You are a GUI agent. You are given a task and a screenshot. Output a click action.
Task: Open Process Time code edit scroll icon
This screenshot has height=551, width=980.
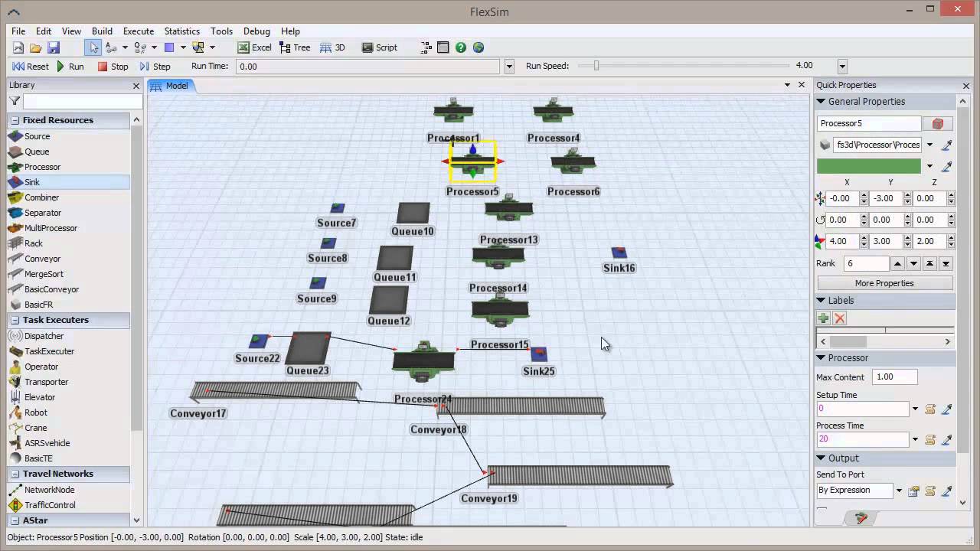tap(930, 439)
